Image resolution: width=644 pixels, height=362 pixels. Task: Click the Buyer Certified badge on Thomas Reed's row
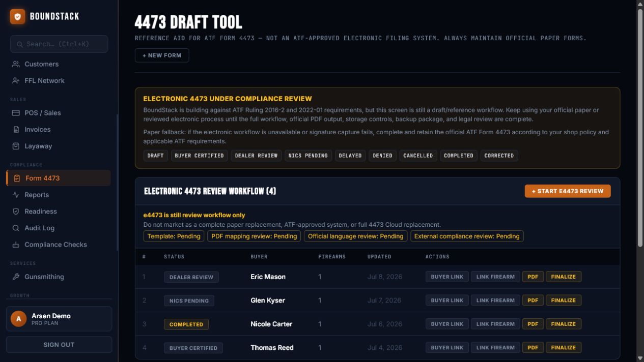pyautogui.click(x=193, y=348)
